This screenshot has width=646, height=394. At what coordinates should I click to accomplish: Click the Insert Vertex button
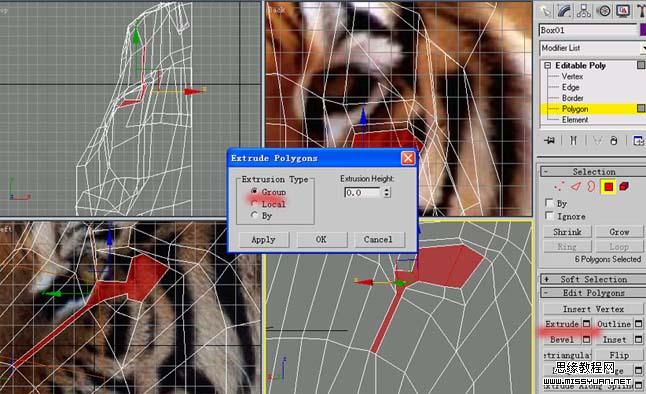[x=593, y=309]
